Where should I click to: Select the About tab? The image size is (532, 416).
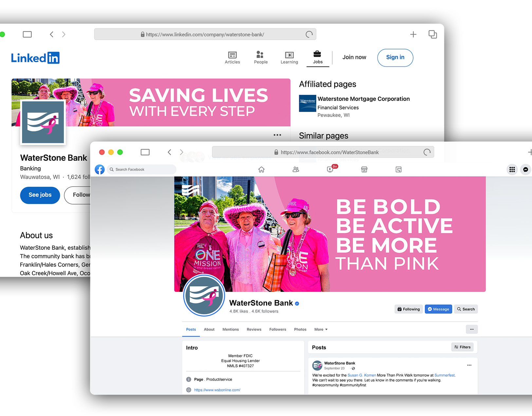point(209,330)
